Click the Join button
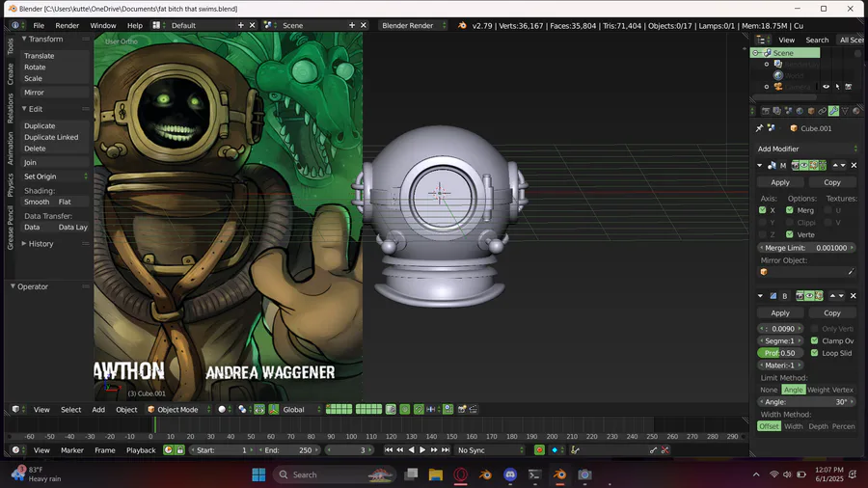868x488 pixels. pos(55,163)
